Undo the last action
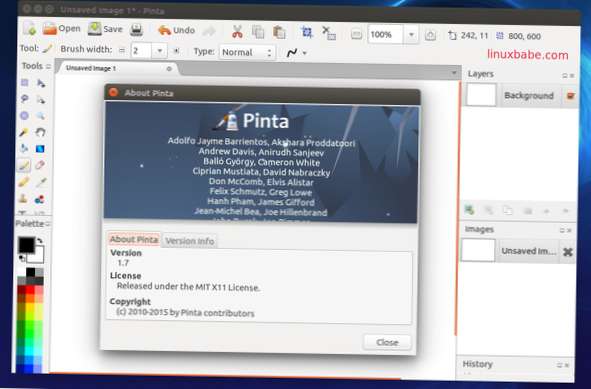Viewport: 591px width, 389px height. point(176,30)
